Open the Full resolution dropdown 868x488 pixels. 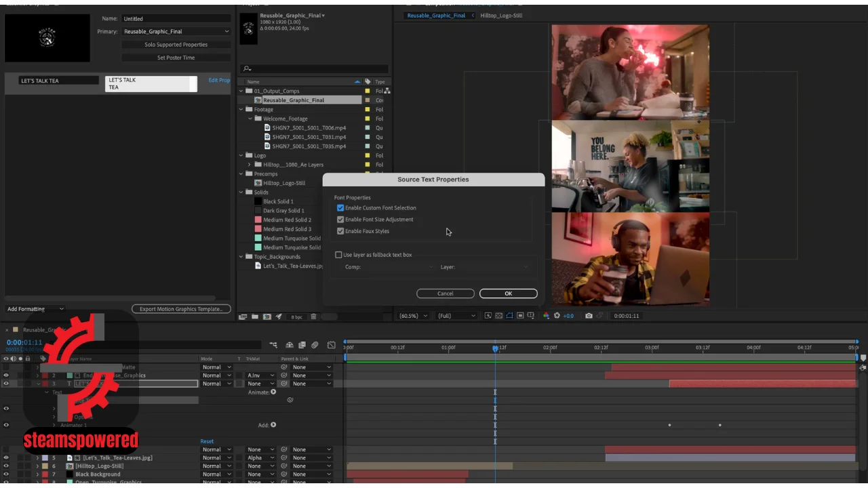tap(457, 316)
